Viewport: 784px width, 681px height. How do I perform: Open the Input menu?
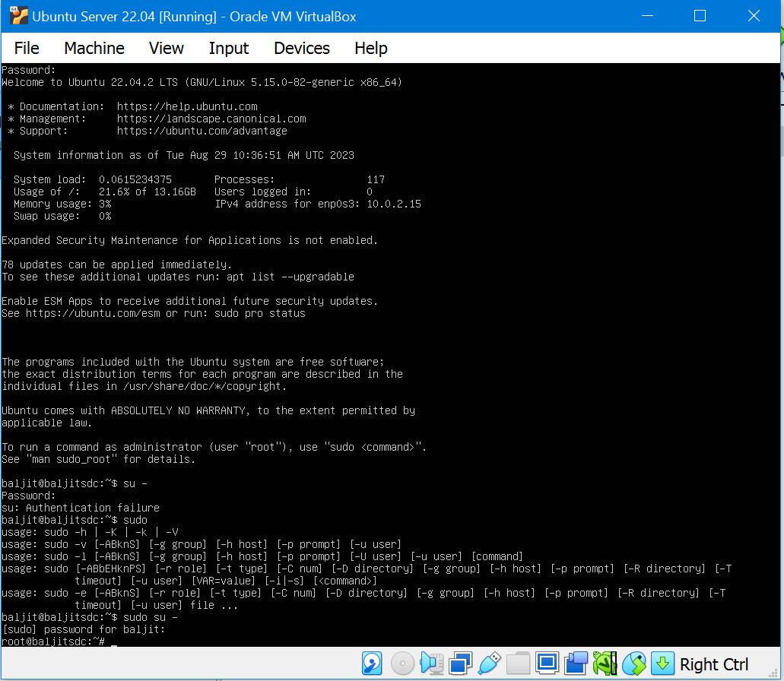click(x=228, y=48)
